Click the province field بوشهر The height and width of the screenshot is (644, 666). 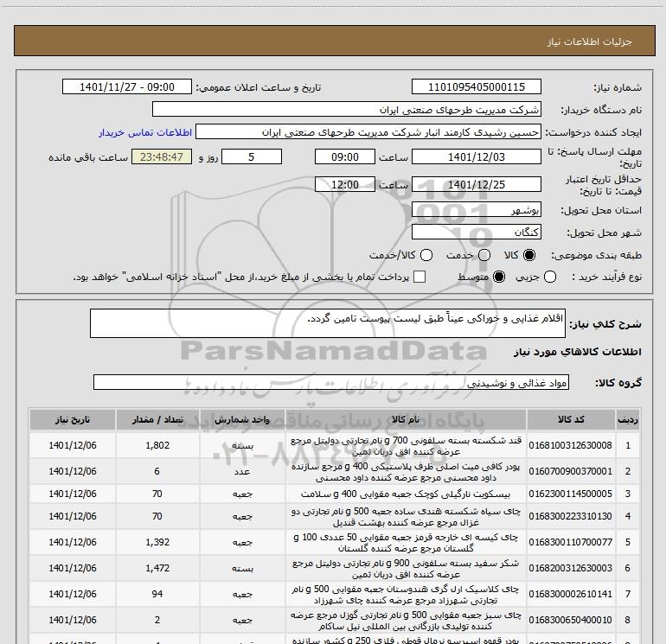[x=476, y=210]
